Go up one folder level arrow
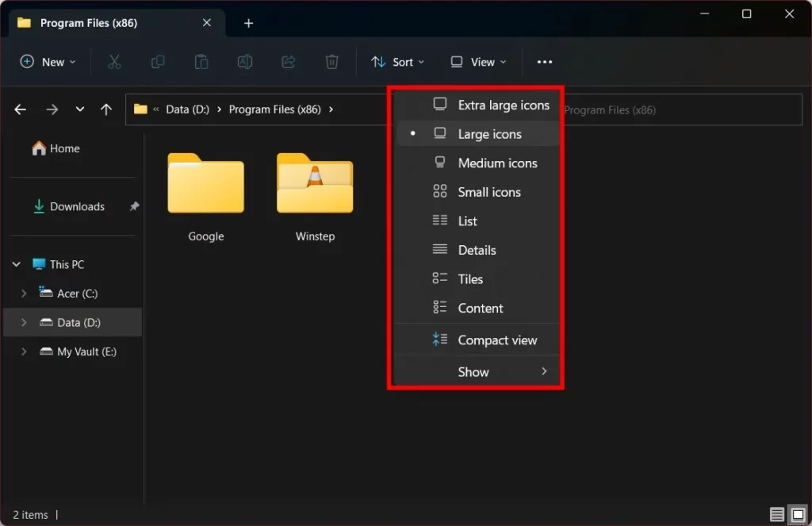This screenshot has height=526, width=812. tap(106, 109)
